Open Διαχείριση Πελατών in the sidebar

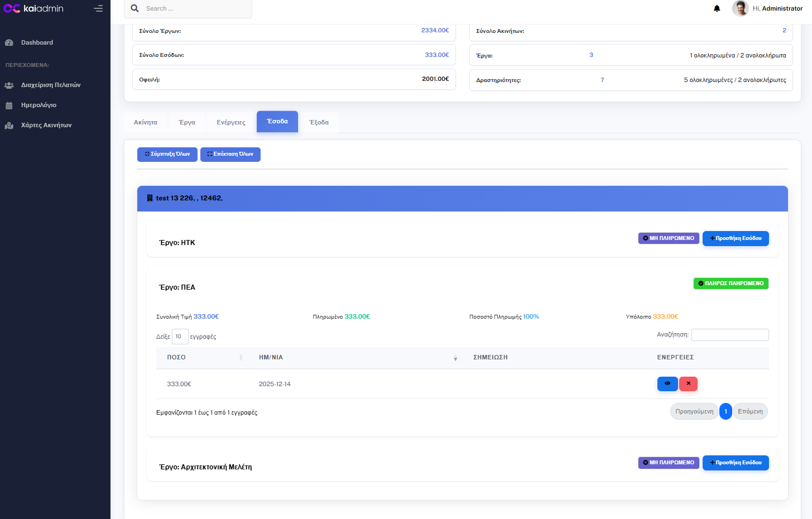click(x=50, y=85)
